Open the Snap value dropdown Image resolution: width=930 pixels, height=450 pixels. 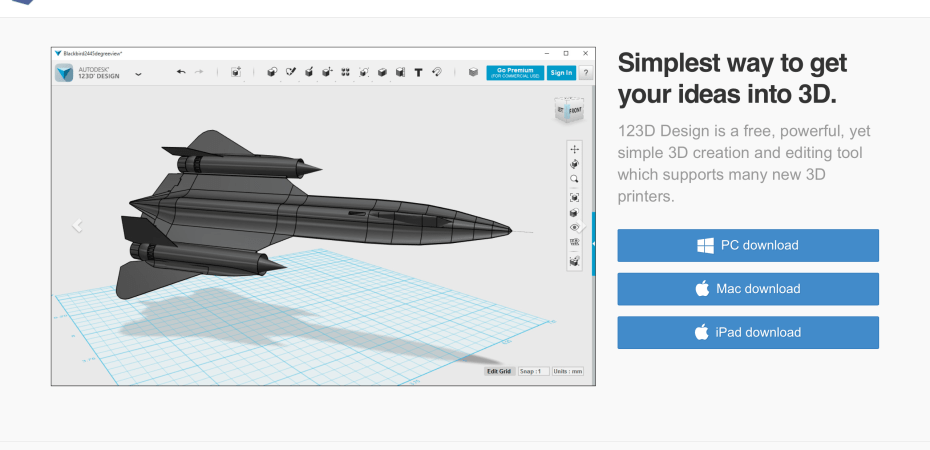tap(534, 371)
